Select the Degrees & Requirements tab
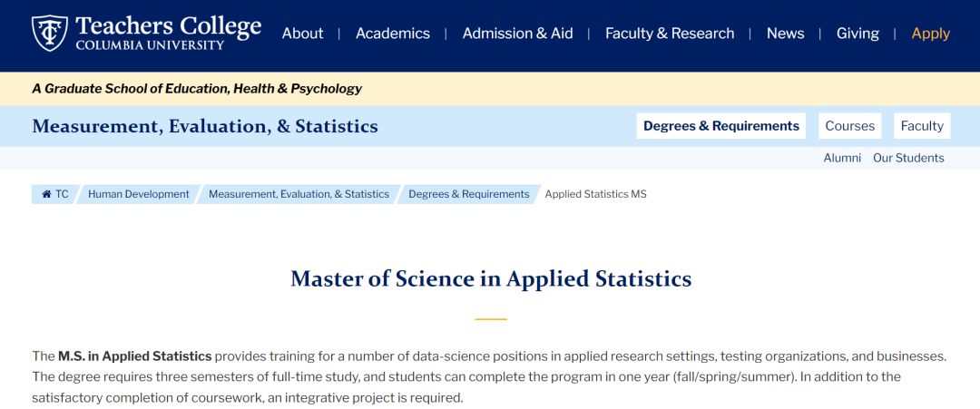Screen dimensions: 980x409 coord(721,126)
